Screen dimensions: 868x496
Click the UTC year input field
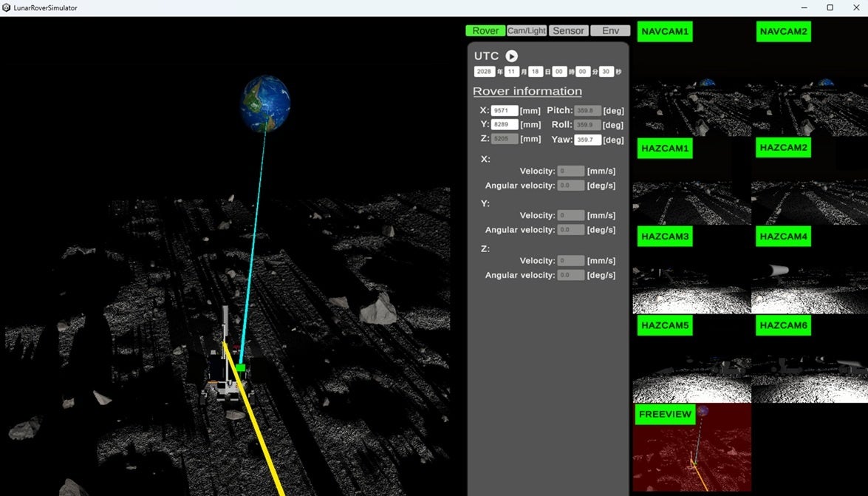484,72
